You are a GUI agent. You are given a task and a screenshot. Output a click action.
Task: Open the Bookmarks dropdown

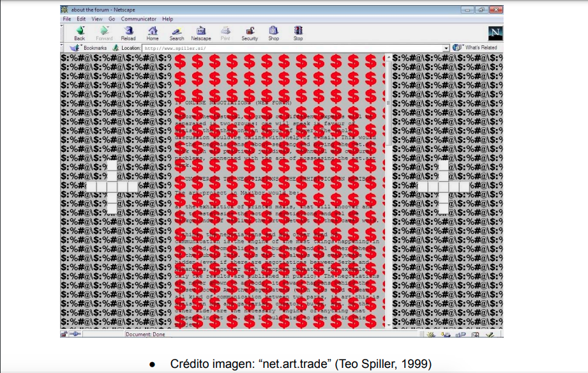coord(89,48)
